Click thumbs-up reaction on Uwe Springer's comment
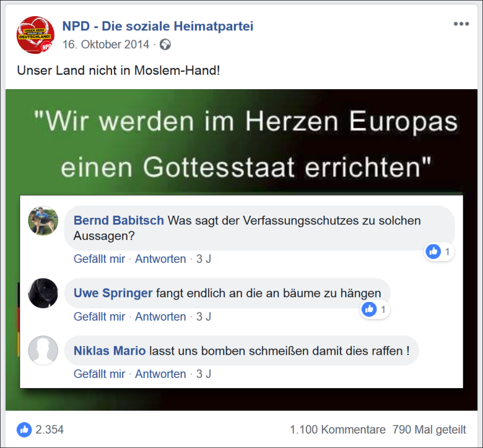This screenshot has width=483, height=448. pos(369,309)
